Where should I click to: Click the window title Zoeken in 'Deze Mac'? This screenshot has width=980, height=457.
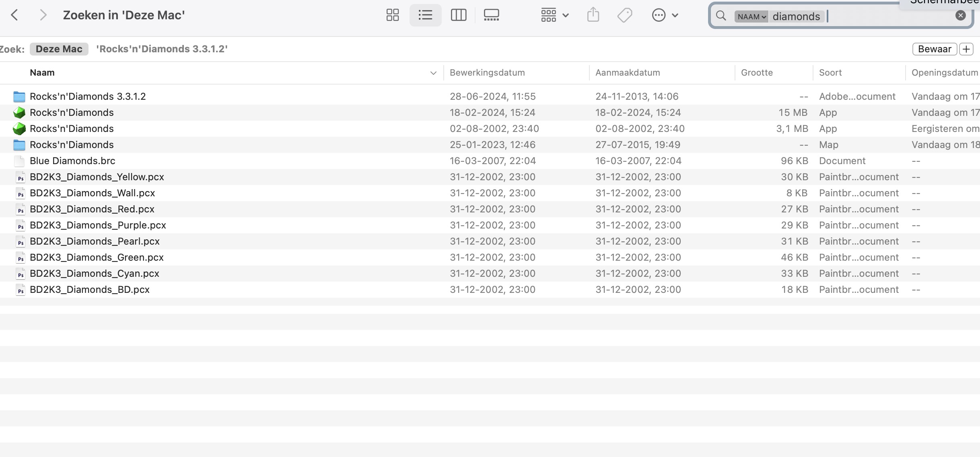124,15
